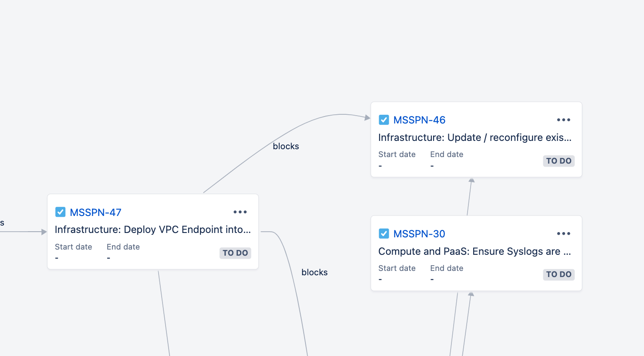
Task: Click the MSSPN-47 task type icon
Action: point(61,212)
